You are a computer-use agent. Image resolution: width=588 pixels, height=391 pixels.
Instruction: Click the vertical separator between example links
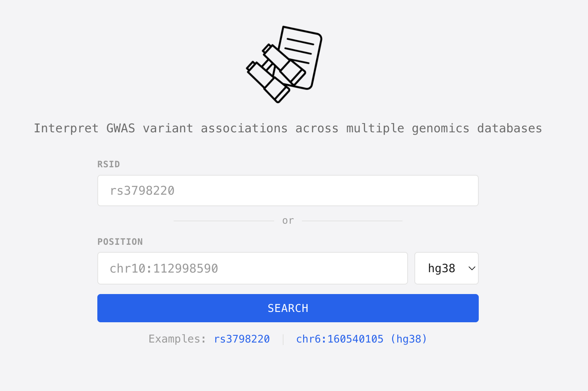click(x=283, y=339)
